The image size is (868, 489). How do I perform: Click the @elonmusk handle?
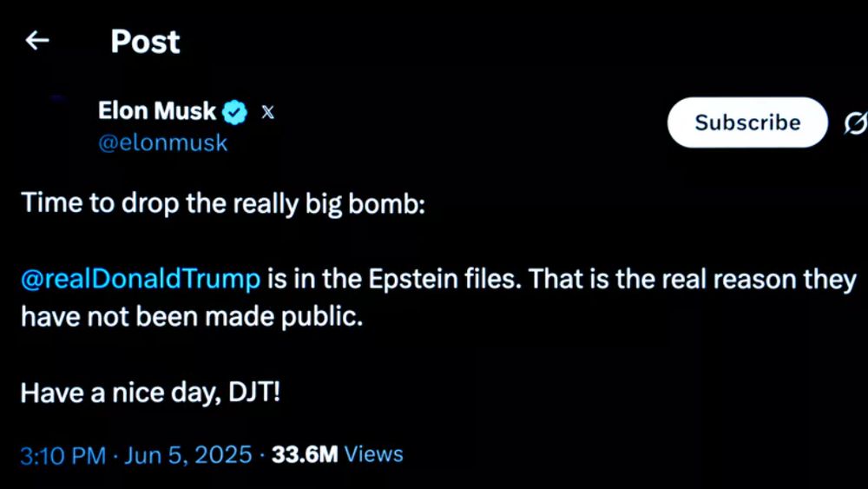pyautogui.click(x=162, y=143)
